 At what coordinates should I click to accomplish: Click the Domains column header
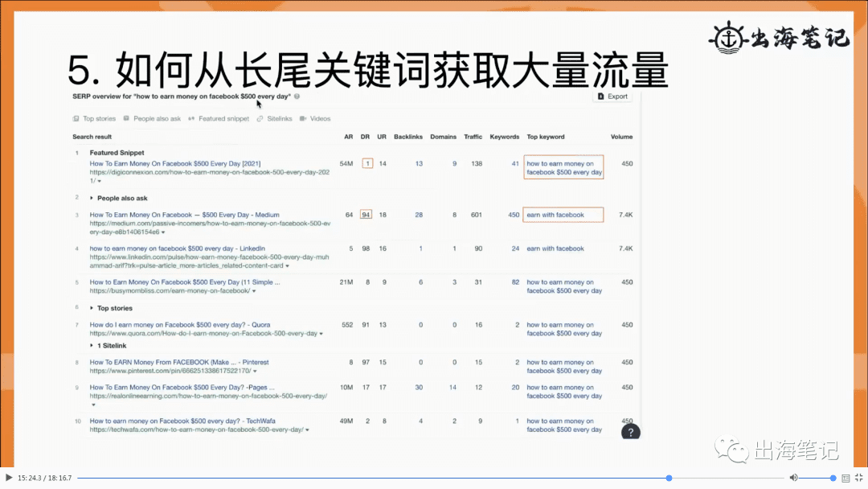pyautogui.click(x=443, y=137)
